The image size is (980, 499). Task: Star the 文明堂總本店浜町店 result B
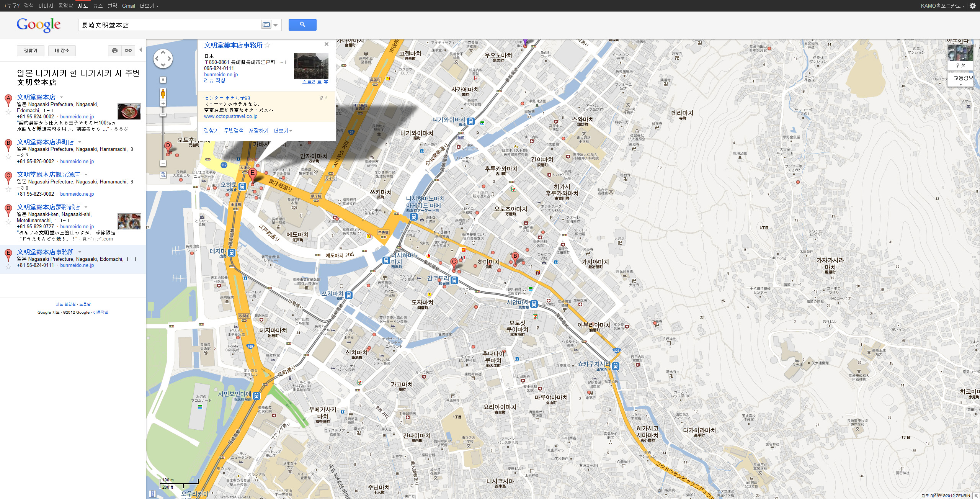[x=8, y=157]
